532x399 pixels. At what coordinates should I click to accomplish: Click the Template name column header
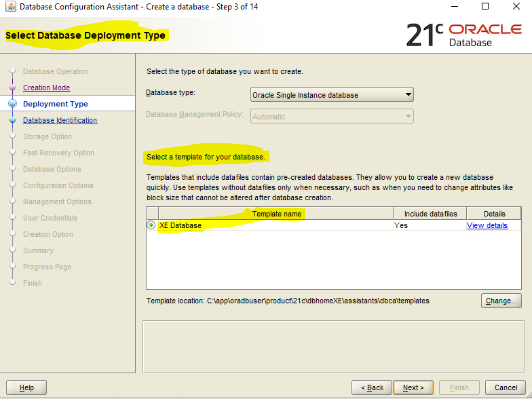(276, 214)
